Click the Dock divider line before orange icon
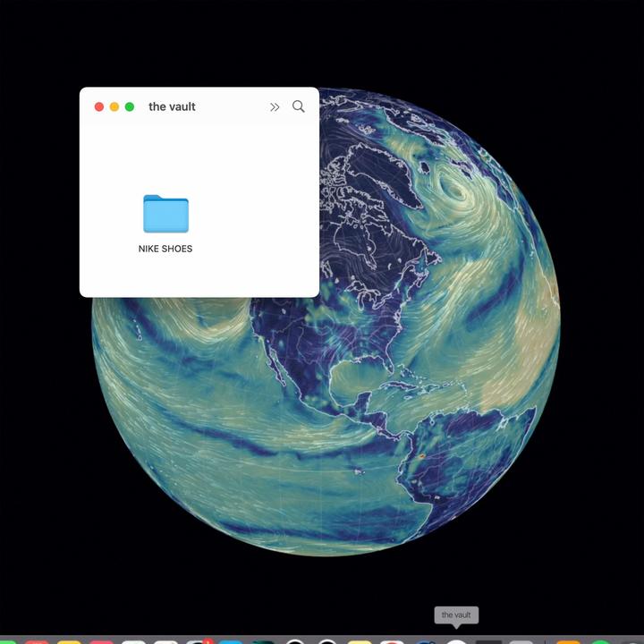Screen dimensions: 644x644 [545, 640]
